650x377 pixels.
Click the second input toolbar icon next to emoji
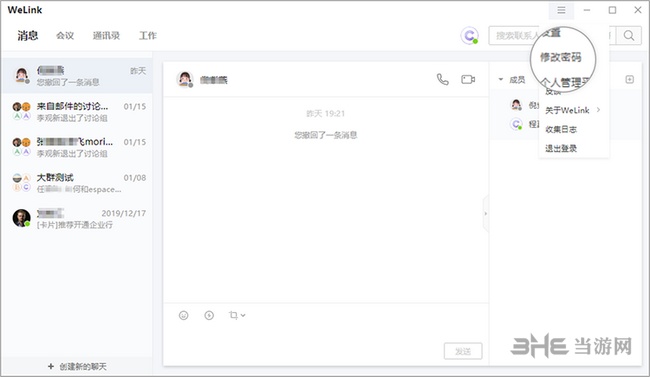209,316
